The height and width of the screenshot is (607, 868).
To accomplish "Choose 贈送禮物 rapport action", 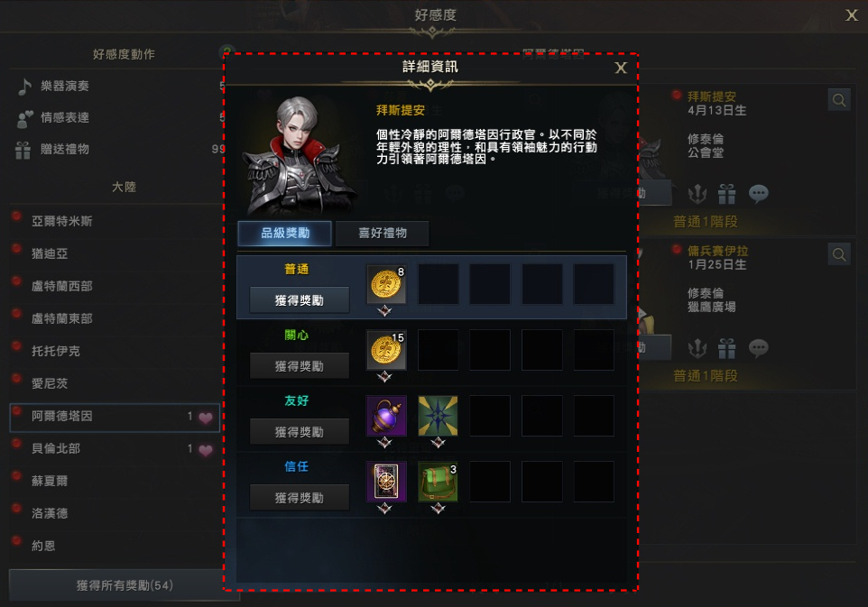I will pyautogui.click(x=65, y=149).
